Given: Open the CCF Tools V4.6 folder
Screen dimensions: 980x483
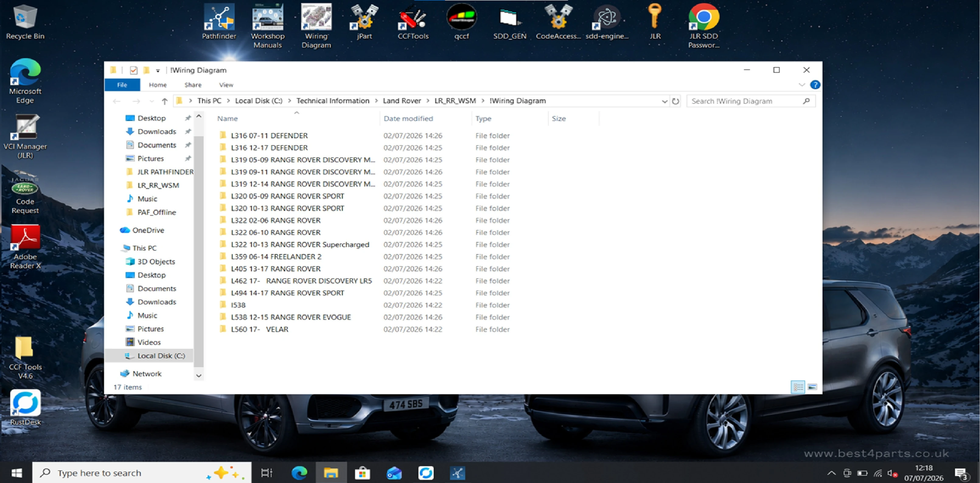Looking at the screenshot, I should 25,357.
